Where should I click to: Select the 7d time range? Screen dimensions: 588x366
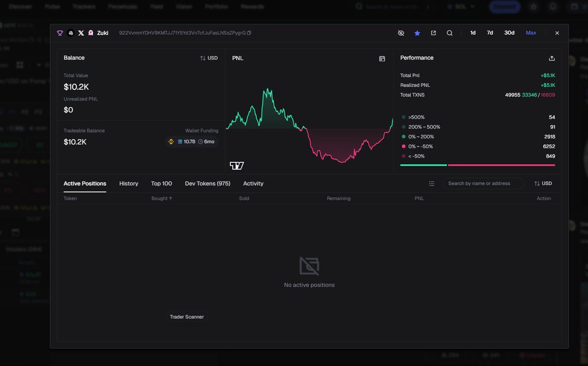coord(490,33)
